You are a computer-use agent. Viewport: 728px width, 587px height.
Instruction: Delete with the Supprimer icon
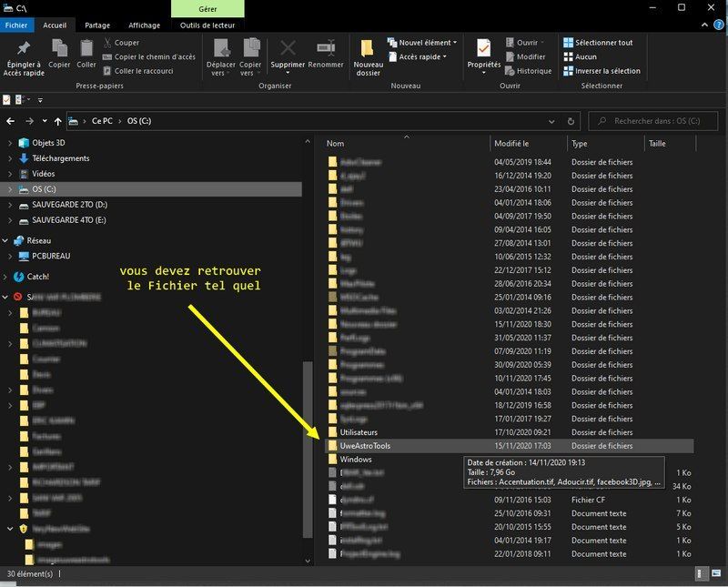pyautogui.click(x=288, y=57)
